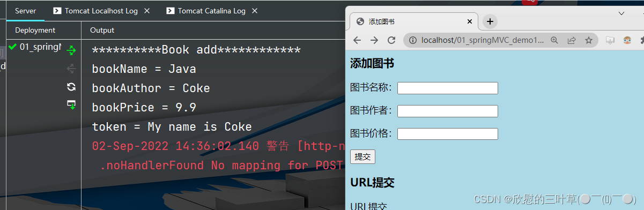Switch to the Tomcat Catalina Log tab

[x=212, y=11]
